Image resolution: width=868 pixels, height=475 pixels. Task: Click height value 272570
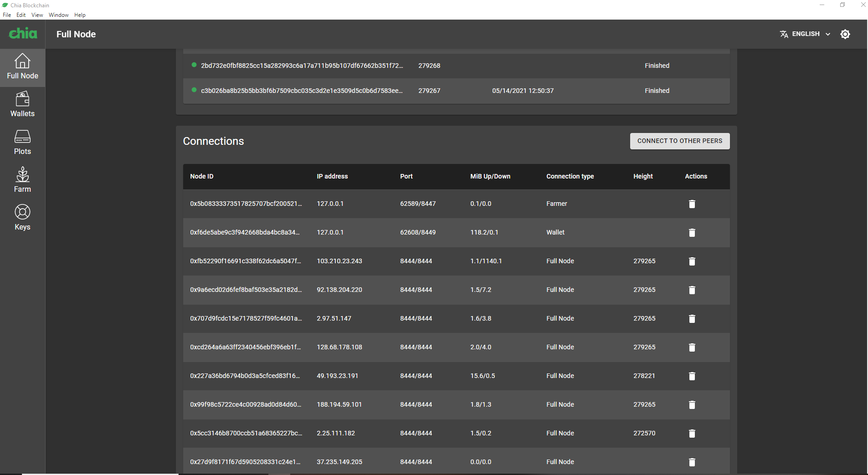coord(644,433)
